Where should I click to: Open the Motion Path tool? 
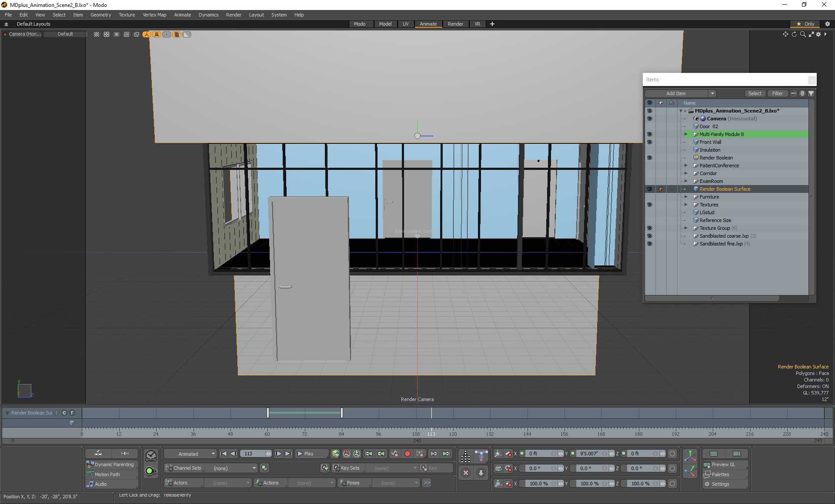pos(107,474)
